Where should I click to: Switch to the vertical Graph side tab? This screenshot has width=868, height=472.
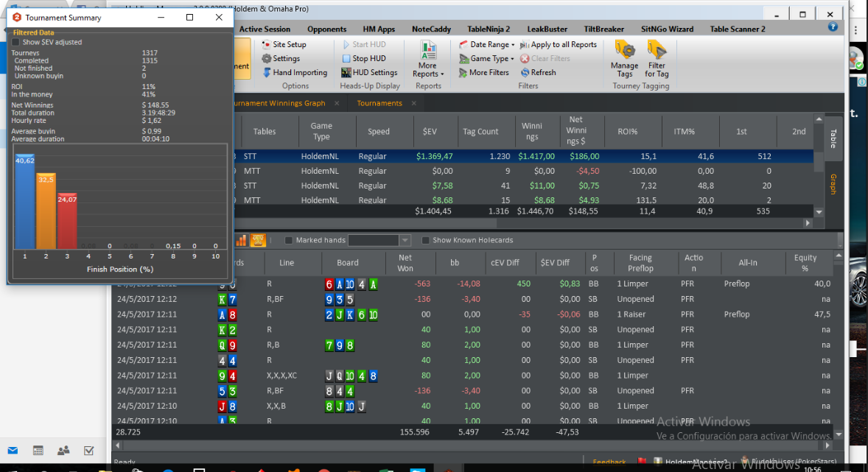click(x=833, y=183)
